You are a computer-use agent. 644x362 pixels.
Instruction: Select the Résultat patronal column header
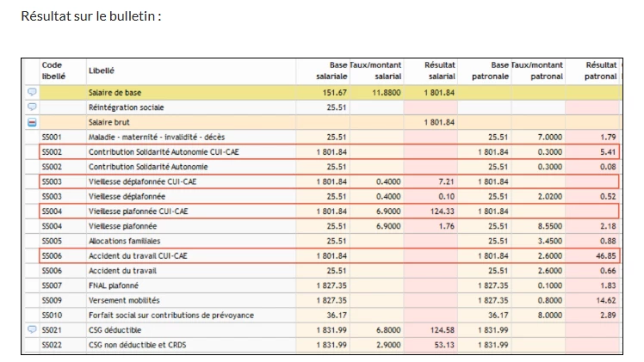(600, 71)
